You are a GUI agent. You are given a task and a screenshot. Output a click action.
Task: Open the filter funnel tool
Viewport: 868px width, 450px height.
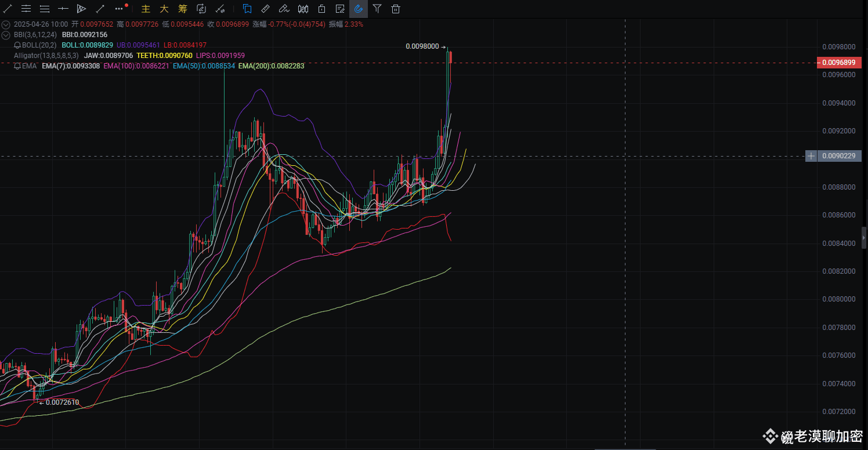point(377,9)
